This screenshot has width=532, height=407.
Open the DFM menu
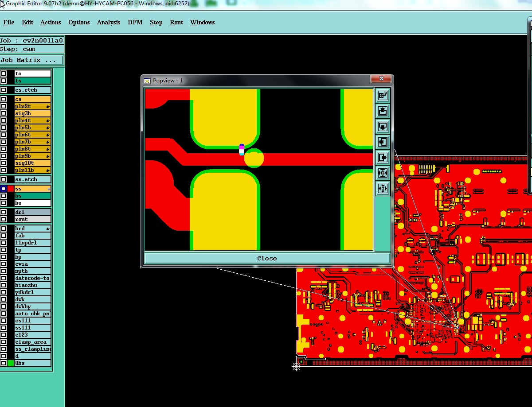point(135,22)
